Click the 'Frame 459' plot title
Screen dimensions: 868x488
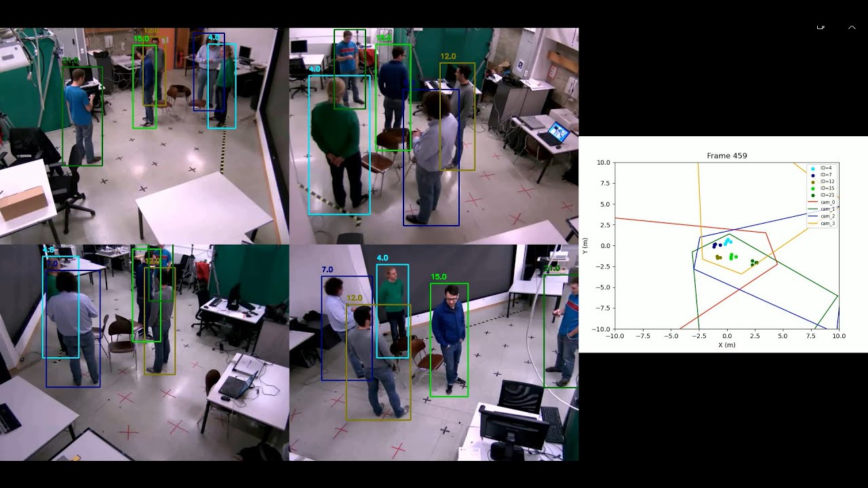(x=727, y=156)
